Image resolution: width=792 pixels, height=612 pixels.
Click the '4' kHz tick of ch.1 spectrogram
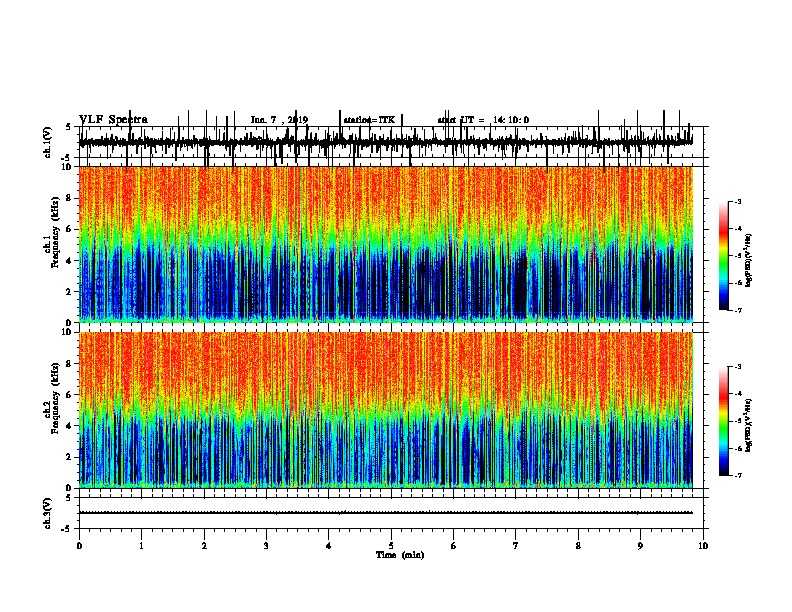click(70, 261)
